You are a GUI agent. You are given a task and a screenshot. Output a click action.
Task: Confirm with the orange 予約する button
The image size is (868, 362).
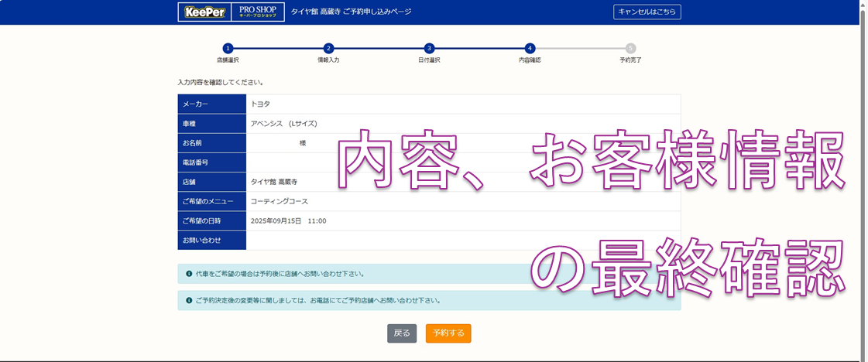(448, 333)
